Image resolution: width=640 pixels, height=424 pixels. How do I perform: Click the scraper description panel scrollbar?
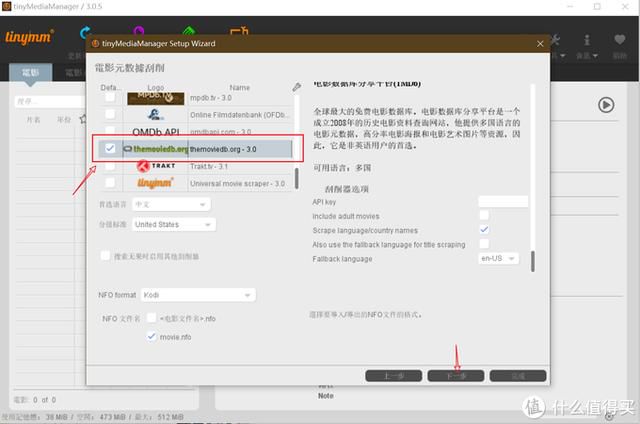[x=533, y=261]
